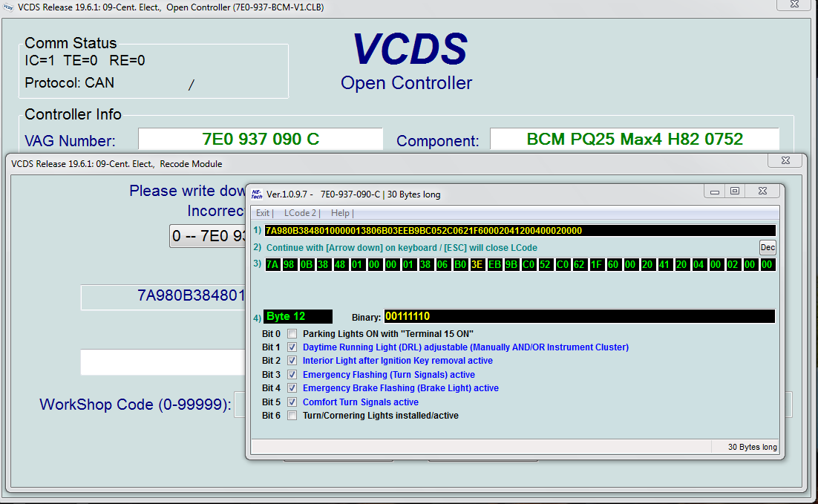Select byte cell 41
The height and width of the screenshot is (504, 818).
664,264
